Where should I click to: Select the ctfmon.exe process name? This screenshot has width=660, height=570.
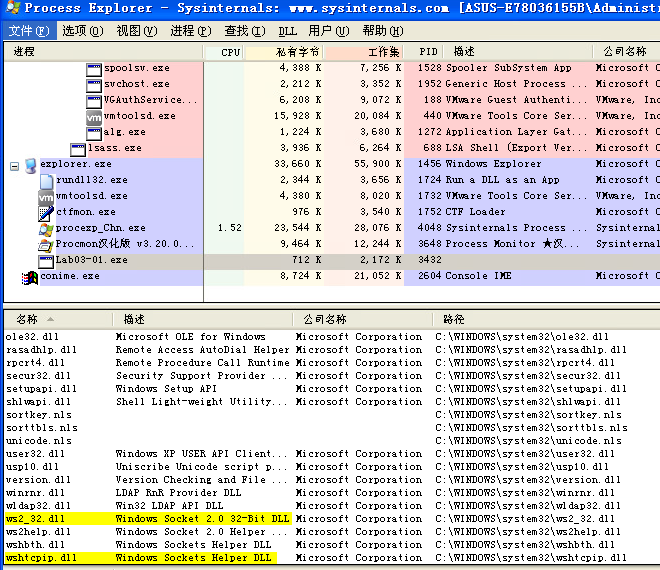[x=86, y=212]
